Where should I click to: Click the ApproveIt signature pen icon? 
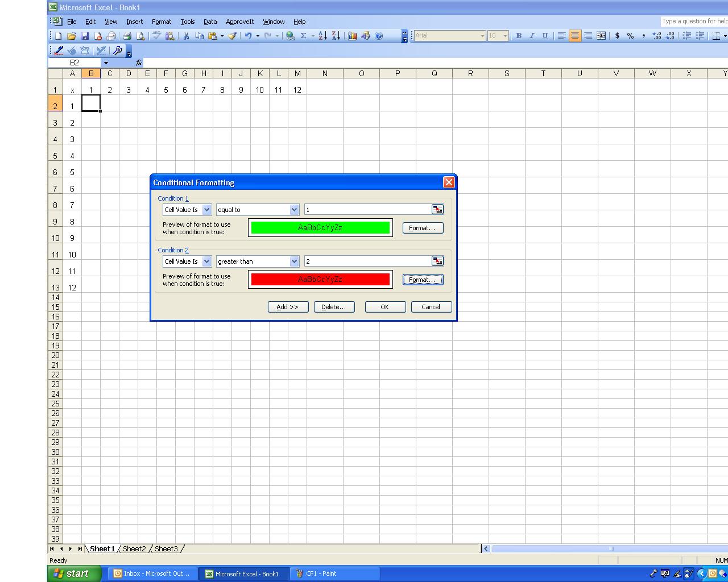click(58, 51)
